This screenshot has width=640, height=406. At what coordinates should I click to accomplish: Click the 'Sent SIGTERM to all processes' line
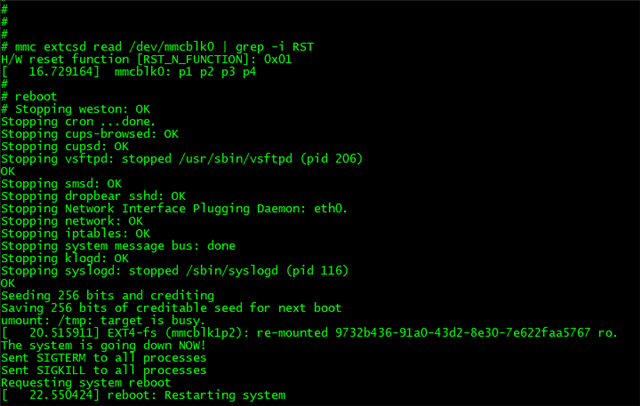coord(104,358)
